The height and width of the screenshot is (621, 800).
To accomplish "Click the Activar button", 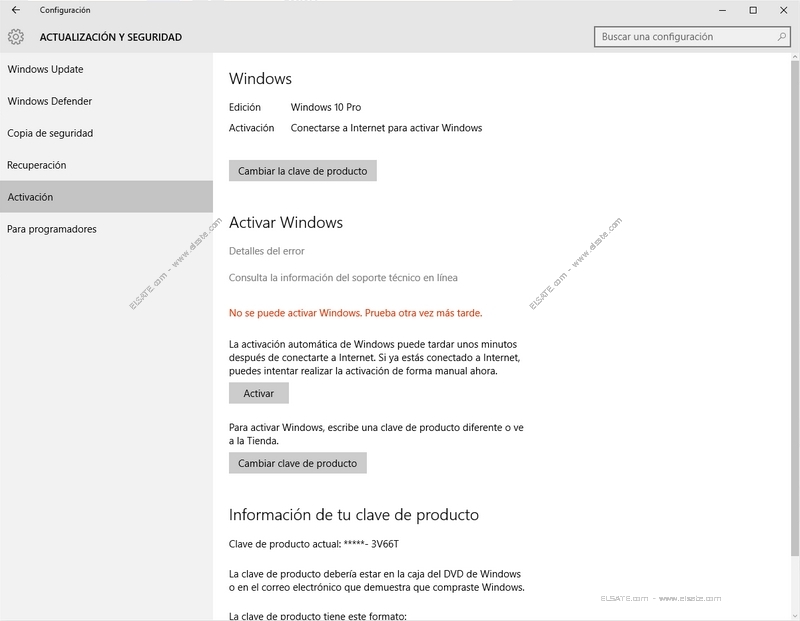I will click(x=259, y=393).
